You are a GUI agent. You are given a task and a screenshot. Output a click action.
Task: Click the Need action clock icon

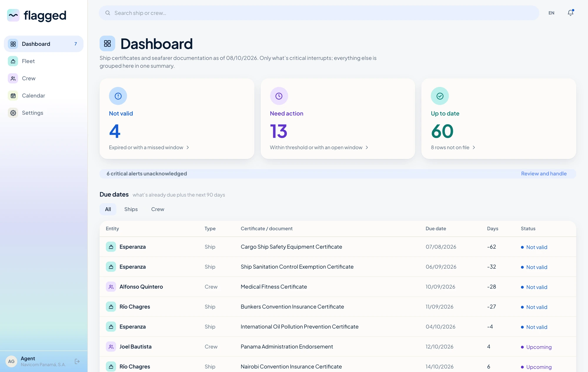(279, 96)
